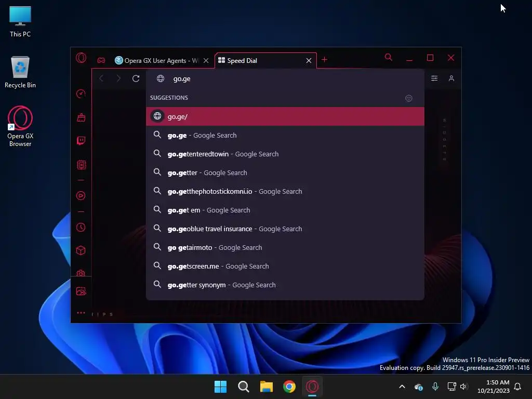Open GX Cleaner icon in sidebar
This screenshot has width=532, height=399.
[x=81, y=117]
